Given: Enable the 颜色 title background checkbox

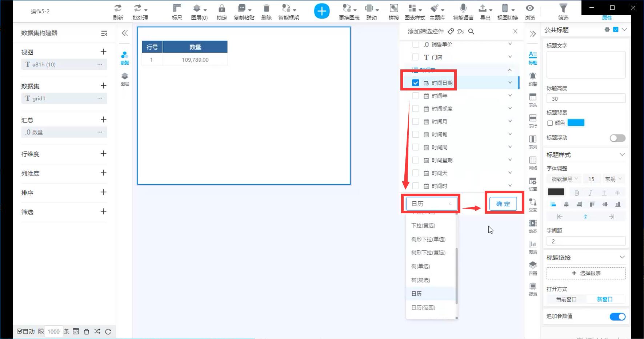Looking at the screenshot, I should click(x=550, y=123).
